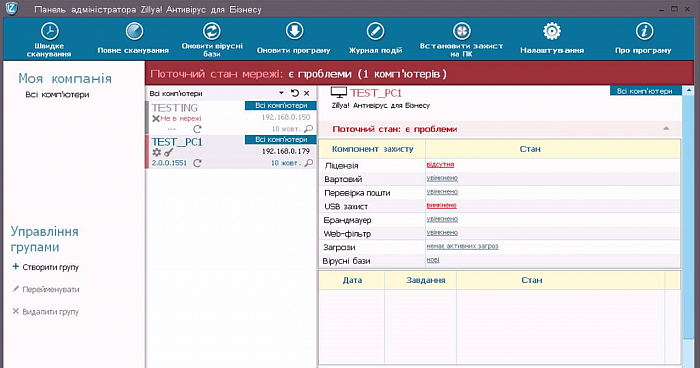Click the немає активних загроз link
Viewport: 700px width, 368px height.
coord(462,246)
